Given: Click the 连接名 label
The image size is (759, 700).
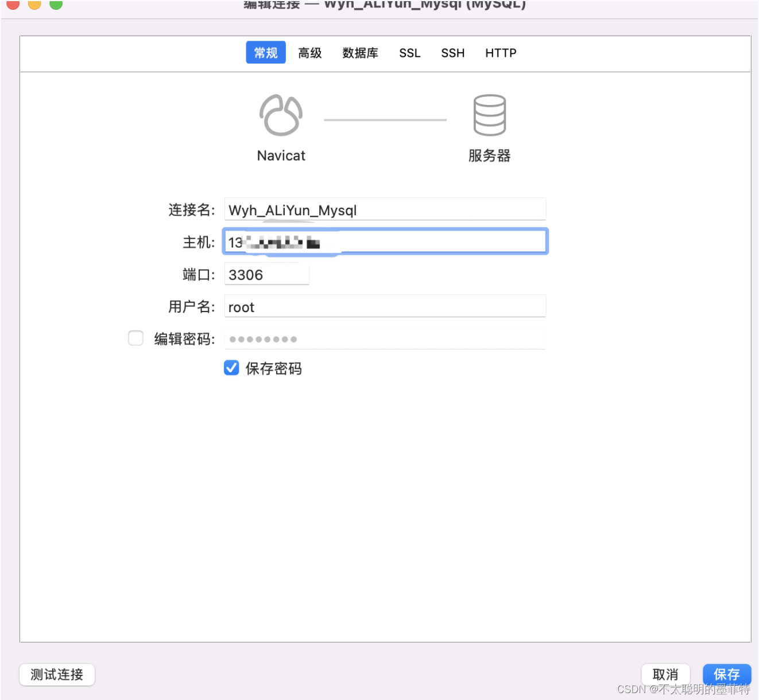Looking at the screenshot, I should click(x=191, y=210).
